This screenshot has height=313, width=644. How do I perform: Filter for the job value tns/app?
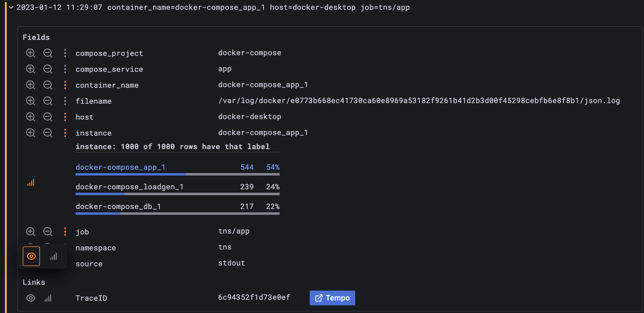click(31, 232)
